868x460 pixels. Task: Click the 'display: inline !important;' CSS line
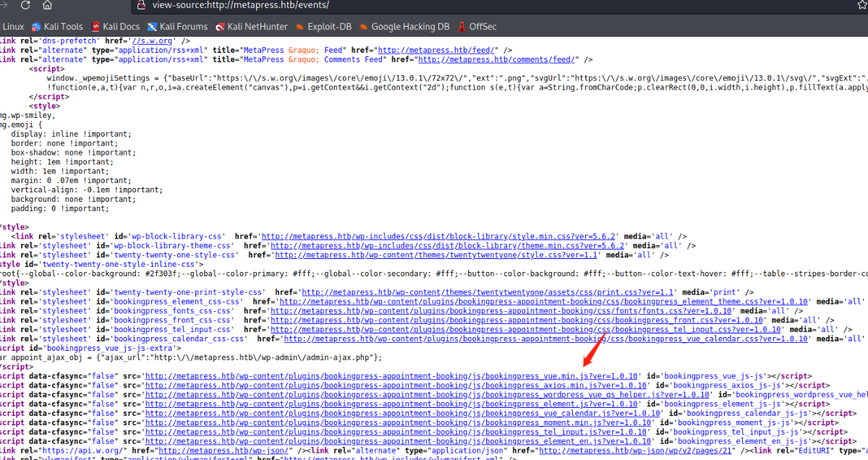tap(72, 135)
